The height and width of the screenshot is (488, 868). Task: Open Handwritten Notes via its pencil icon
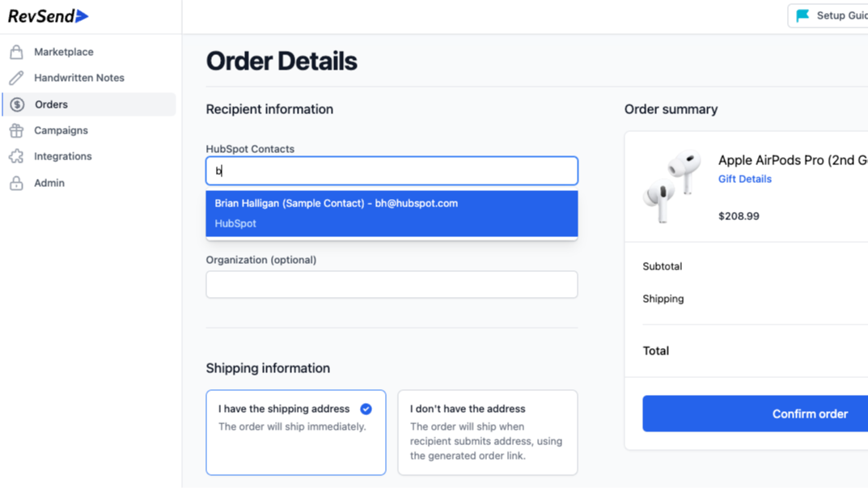click(x=17, y=77)
